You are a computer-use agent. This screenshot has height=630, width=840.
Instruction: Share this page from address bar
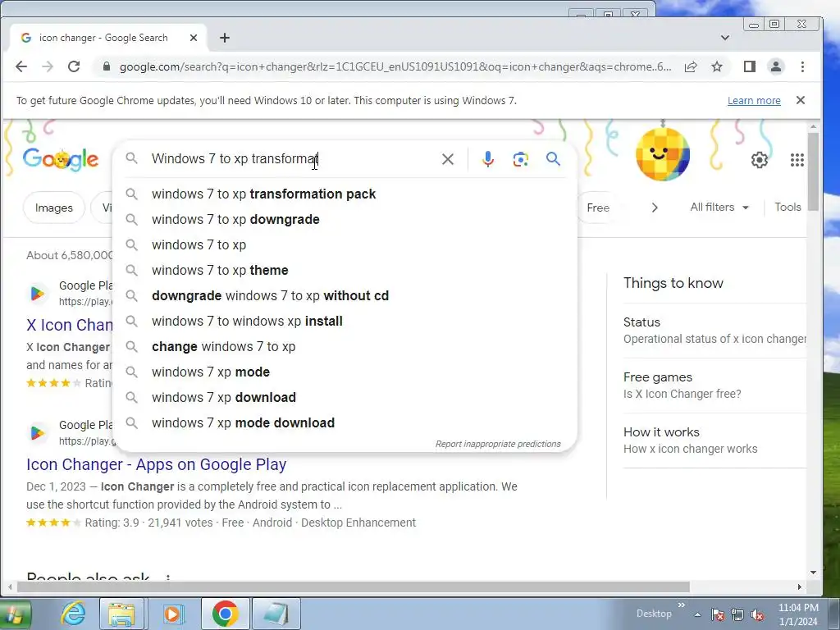point(691,67)
